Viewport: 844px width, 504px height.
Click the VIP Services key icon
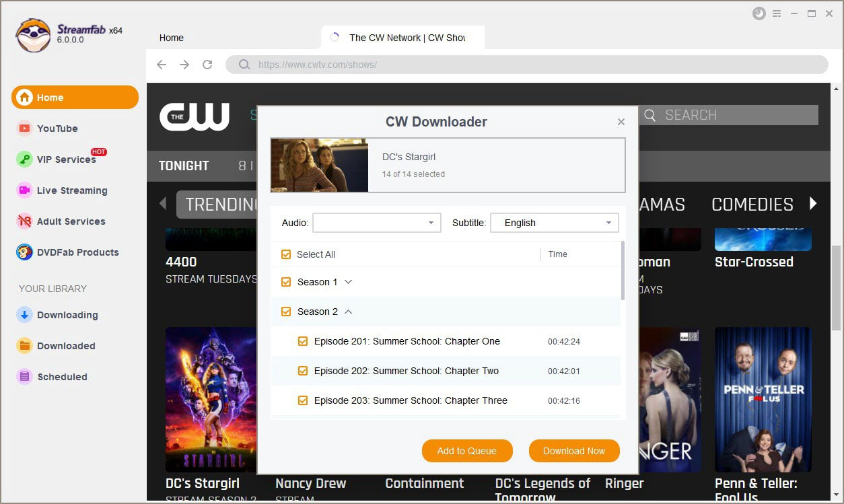point(25,159)
